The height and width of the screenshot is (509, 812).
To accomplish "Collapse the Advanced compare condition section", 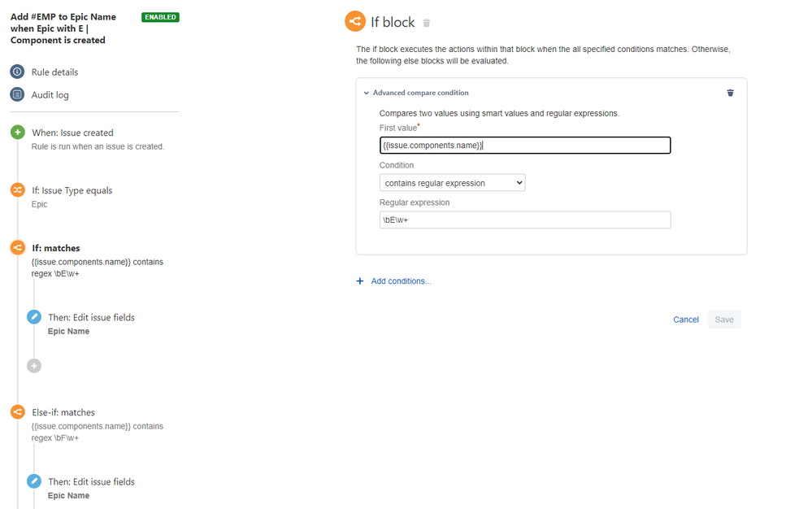I will [x=367, y=93].
